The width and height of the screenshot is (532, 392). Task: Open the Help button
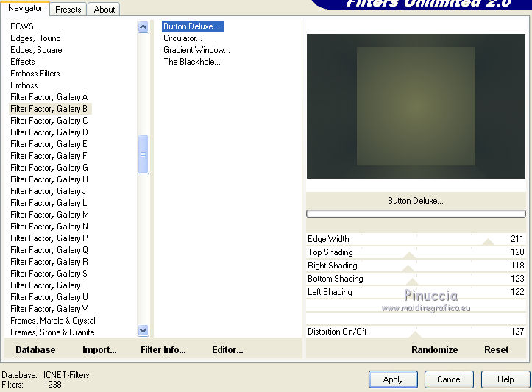506,379
